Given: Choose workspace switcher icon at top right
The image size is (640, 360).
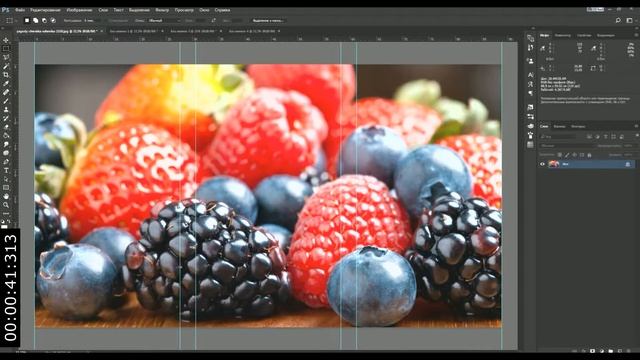Looking at the screenshot, I should click(629, 20).
